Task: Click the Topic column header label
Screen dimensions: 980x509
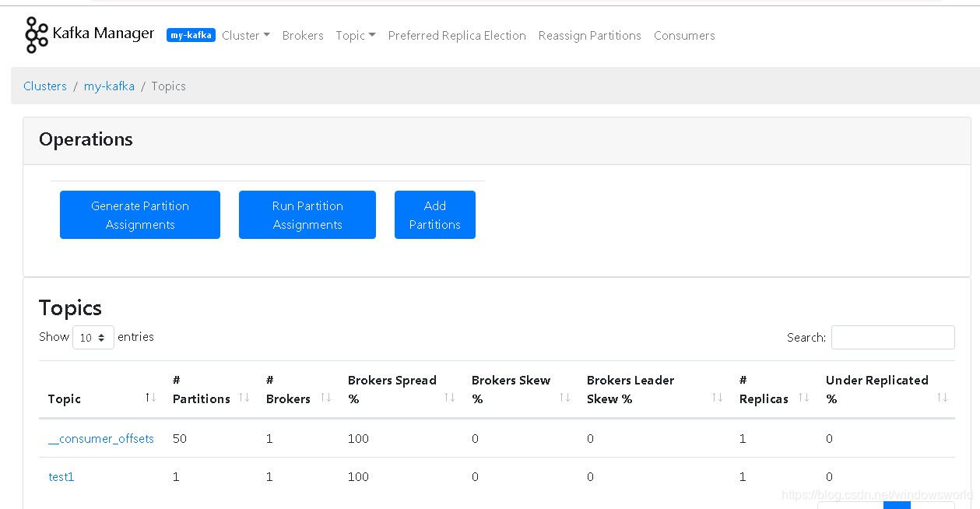Action: click(x=65, y=398)
